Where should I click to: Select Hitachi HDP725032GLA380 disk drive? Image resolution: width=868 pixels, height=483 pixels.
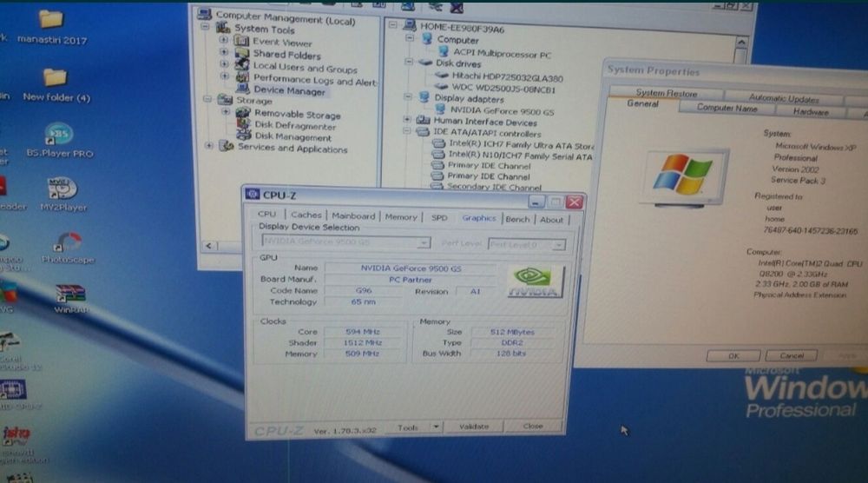click(x=507, y=77)
